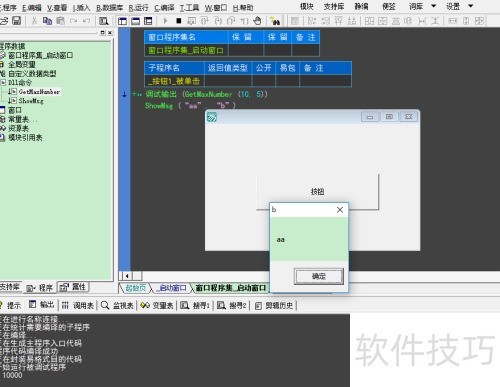Click the Copy toolbar icon
The width and height of the screenshot is (500, 387).
pos(47,21)
